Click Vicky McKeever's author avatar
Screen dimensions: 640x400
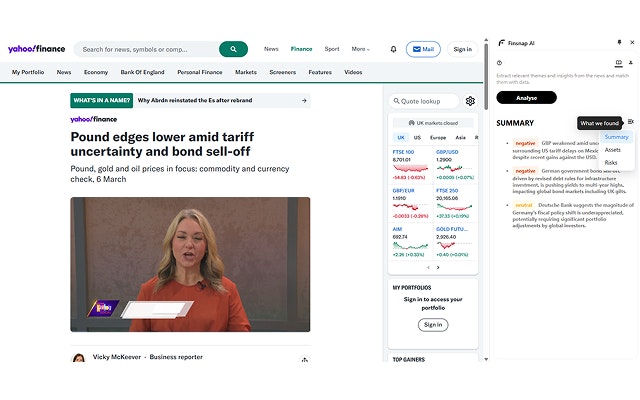79,358
